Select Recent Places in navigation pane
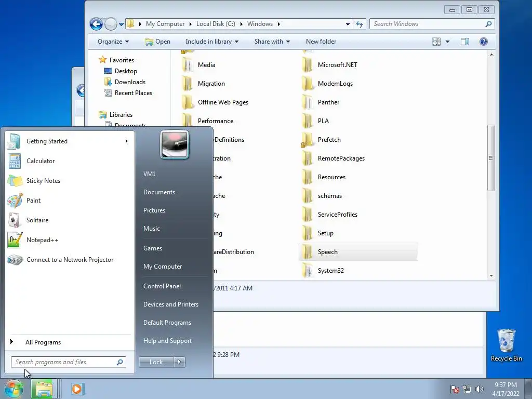Image resolution: width=532 pixels, height=399 pixels. coord(129,93)
